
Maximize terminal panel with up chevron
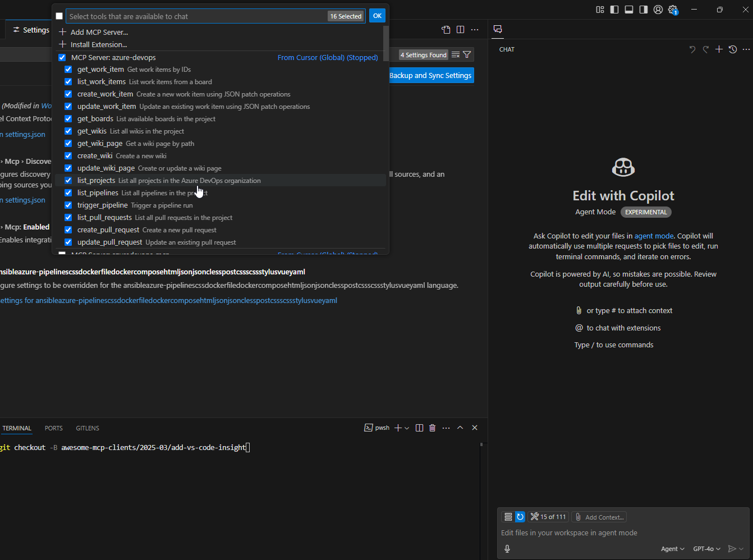(x=460, y=428)
